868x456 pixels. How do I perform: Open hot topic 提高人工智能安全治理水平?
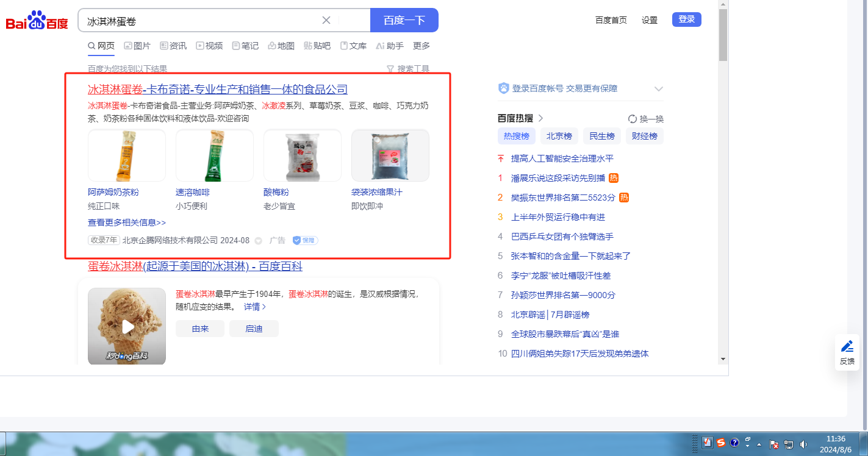[562, 159]
